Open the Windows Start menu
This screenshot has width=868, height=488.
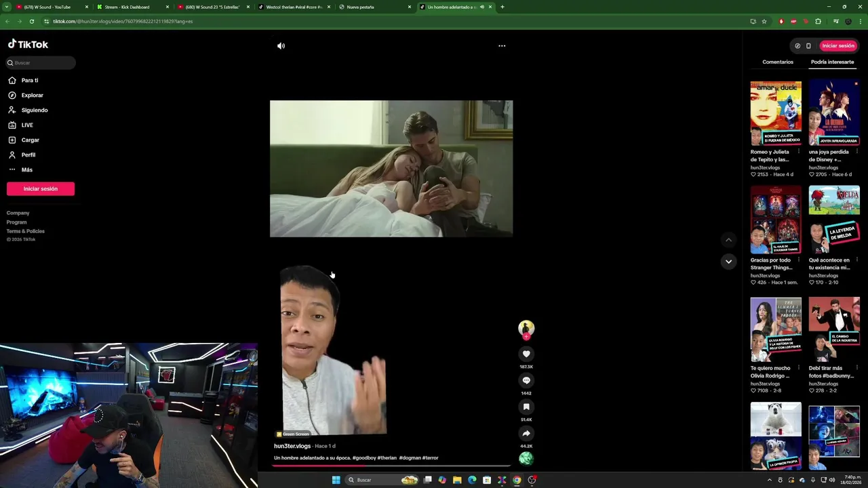(336, 480)
